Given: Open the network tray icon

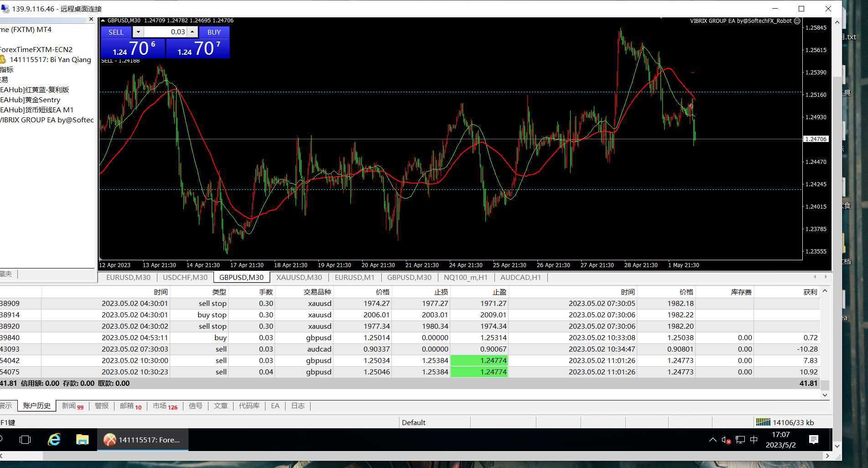Looking at the screenshot, I should coord(740,440).
